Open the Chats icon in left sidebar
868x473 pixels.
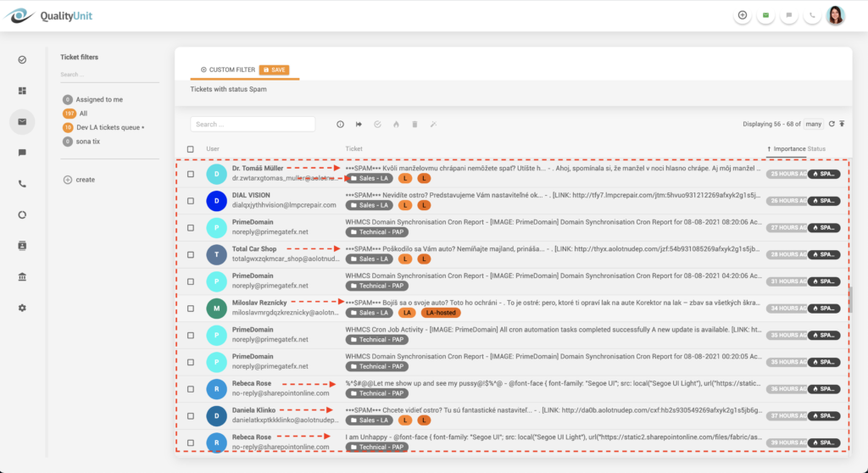[22, 153]
